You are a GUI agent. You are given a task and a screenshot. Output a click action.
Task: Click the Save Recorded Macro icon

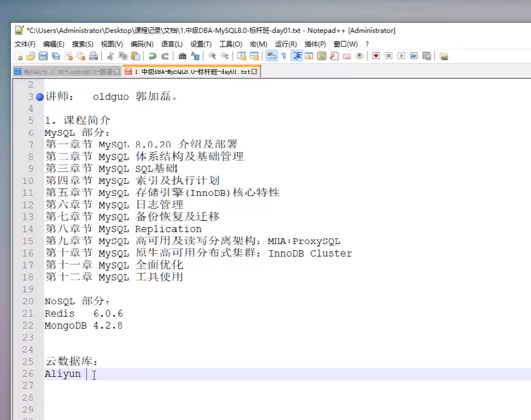click(x=427, y=56)
